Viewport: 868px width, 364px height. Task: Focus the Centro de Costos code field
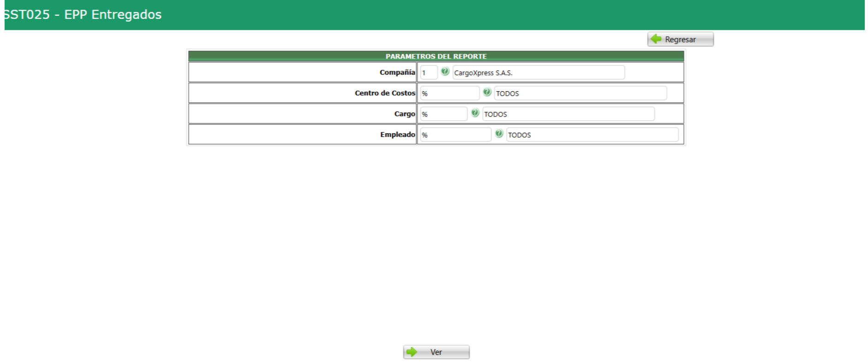pyautogui.click(x=449, y=93)
